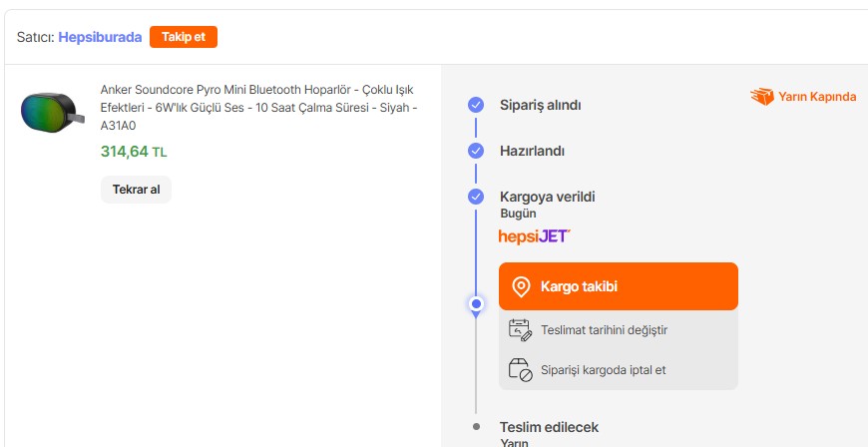Click the cancel-package icon beside Siparişi kargoda iptal et
This screenshot has width=868, height=447.
[520, 369]
